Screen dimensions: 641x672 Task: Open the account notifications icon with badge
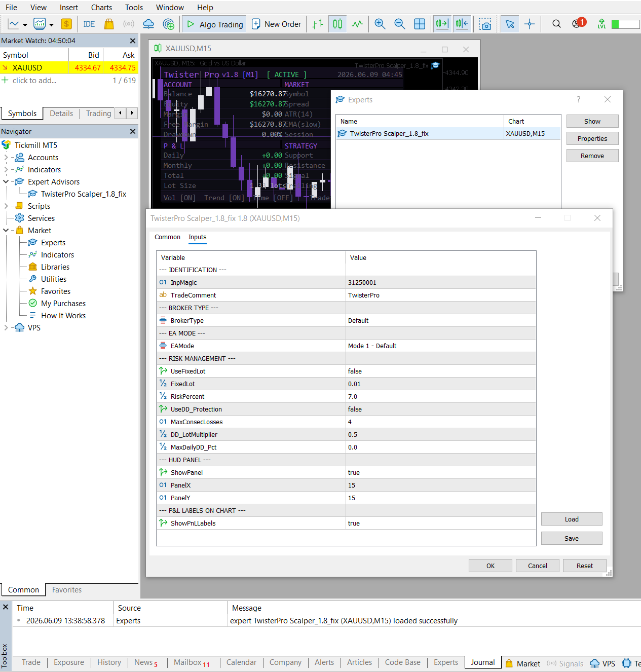(578, 23)
